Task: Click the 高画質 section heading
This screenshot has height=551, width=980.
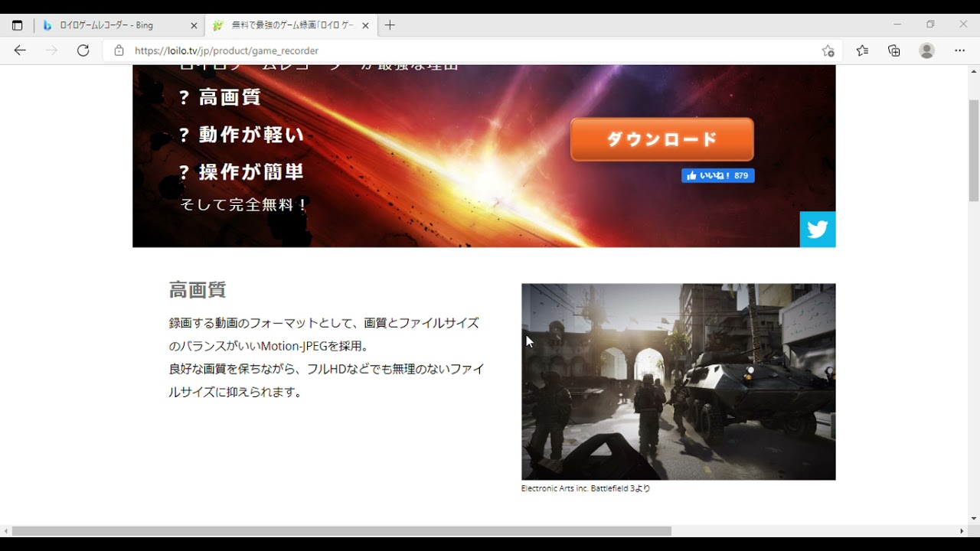Action: tap(198, 290)
